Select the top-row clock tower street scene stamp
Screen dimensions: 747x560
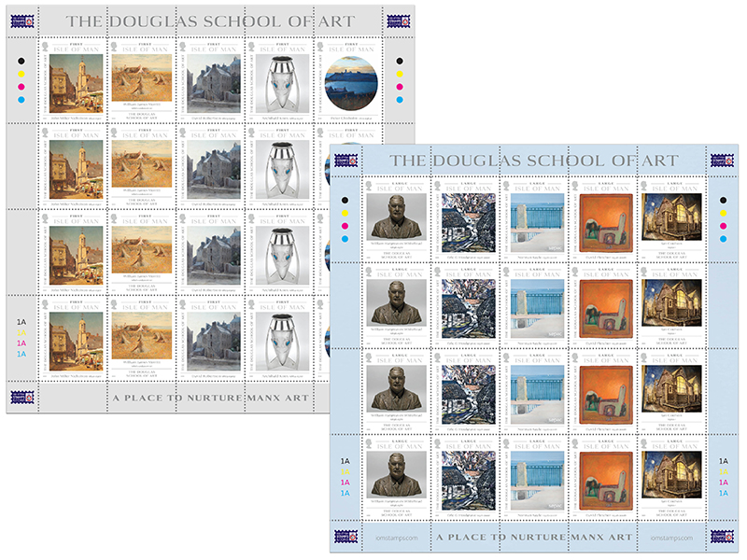pyautogui.click(x=73, y=80)
